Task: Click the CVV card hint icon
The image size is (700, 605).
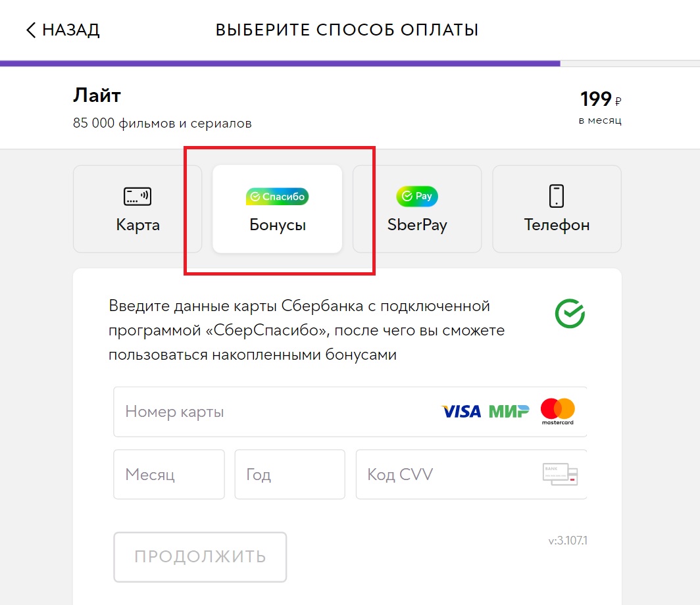Action: click(x=560, y=474)
